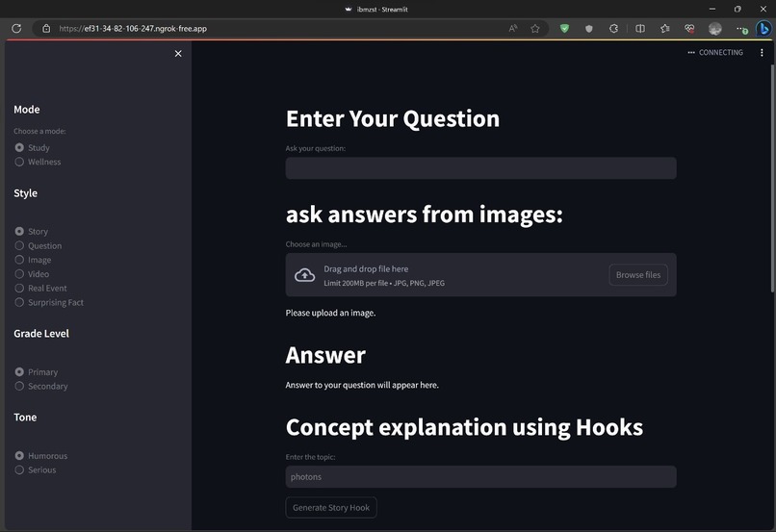Open the user profile avatar
This screenshot has height=532, width=776.
(714, 29)
